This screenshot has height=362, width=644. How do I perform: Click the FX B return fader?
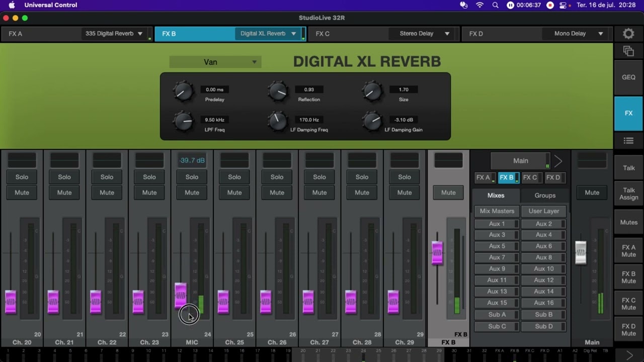point(437,253)
